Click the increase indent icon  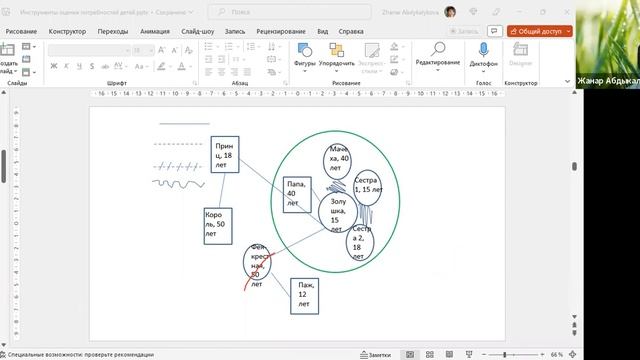221,60
